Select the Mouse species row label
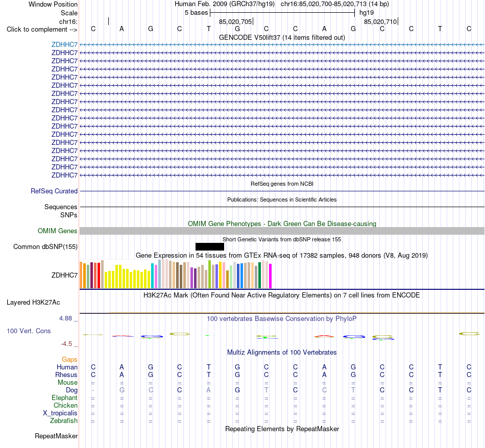This screenshot has width=485, height=448. 67,383
